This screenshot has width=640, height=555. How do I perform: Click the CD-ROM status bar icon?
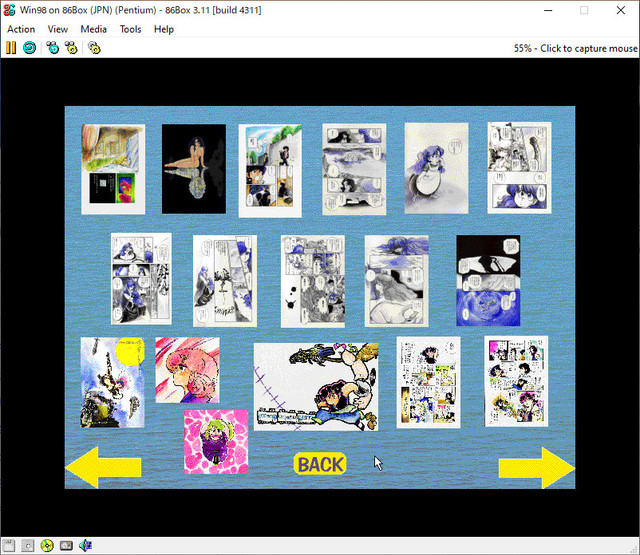(x=47, y=546)
